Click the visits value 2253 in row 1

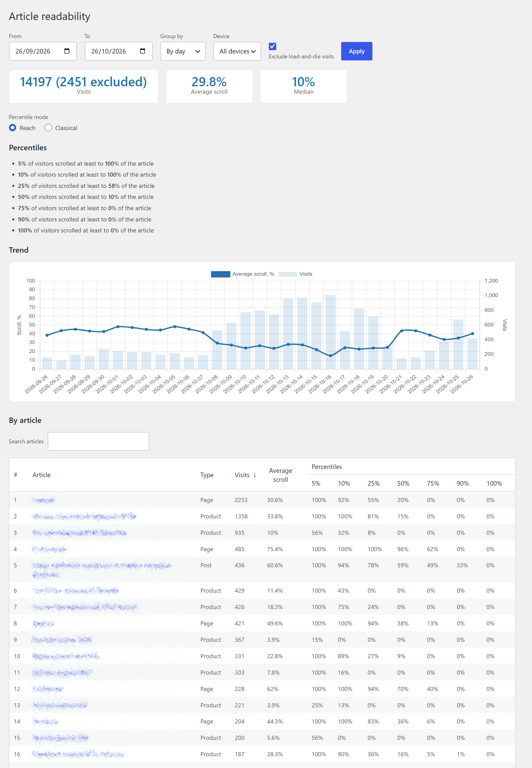pyautogui.click(x=241, y=500)
